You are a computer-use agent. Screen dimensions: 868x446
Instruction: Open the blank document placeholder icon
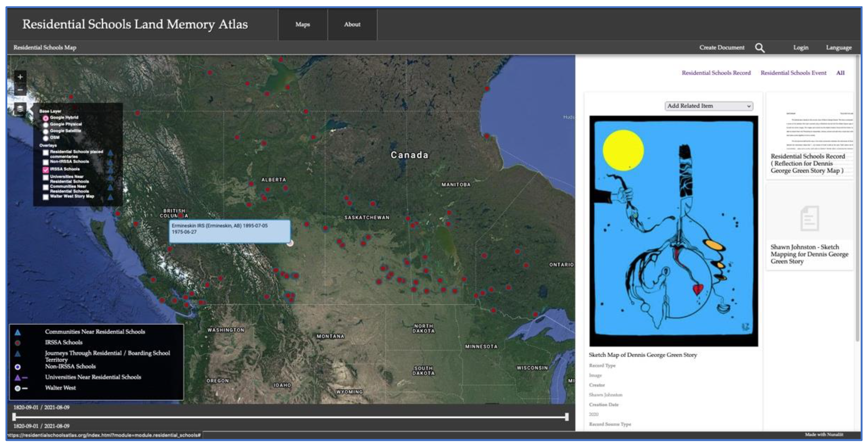click(809, 218)
